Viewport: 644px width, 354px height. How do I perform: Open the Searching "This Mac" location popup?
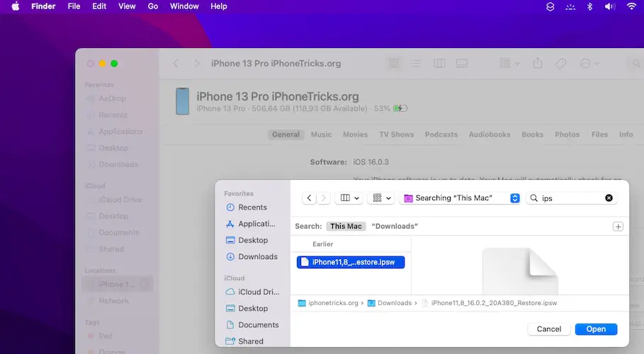tap(461, 198)
